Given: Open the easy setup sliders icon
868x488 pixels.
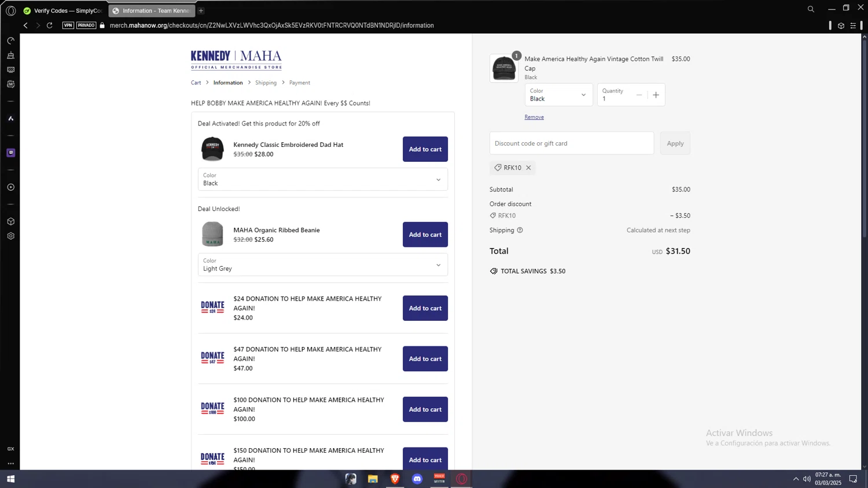Looking at the screenshot, I should pos(853,25).
